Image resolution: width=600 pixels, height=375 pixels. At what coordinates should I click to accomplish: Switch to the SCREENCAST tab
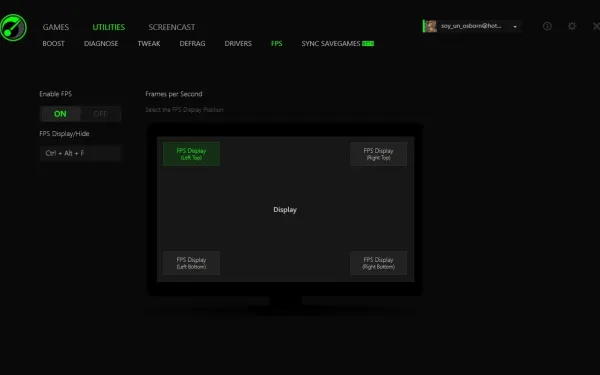point(172,27)
